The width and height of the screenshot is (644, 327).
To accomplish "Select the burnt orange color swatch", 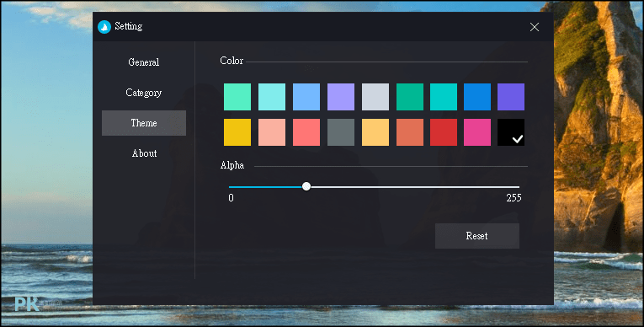I will click(410, 132).
